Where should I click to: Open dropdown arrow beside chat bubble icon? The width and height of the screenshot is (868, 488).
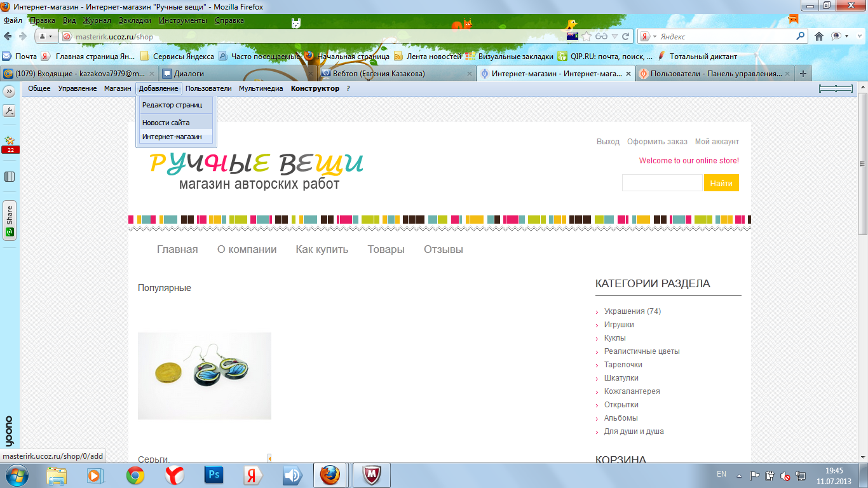846,36
